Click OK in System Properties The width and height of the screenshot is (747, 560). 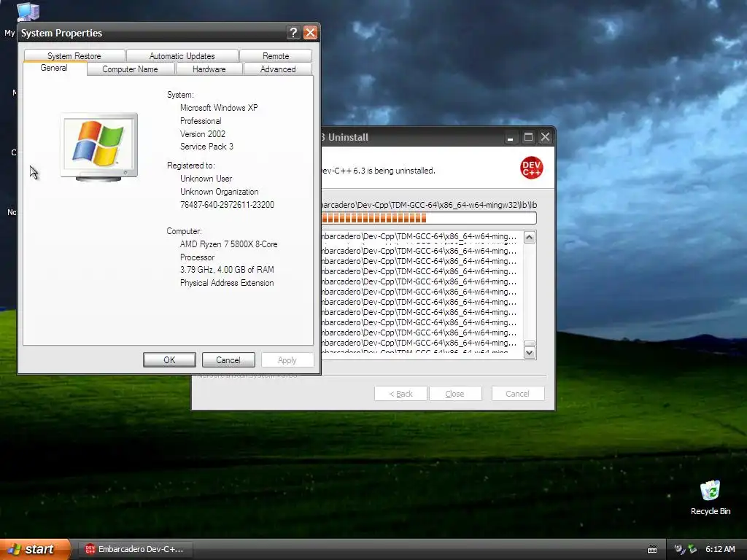pyautogui.click(x=169, y=360)
